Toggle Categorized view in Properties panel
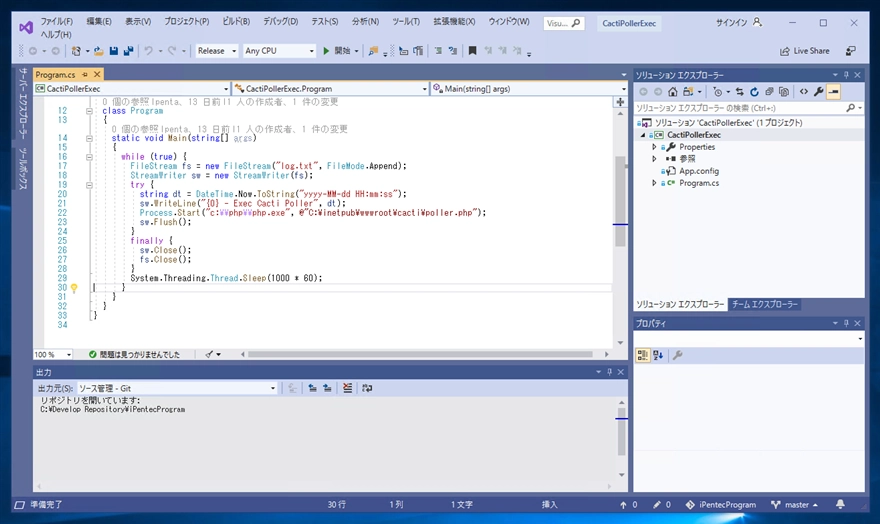This screenshot has height=524, width=880. 643,355
